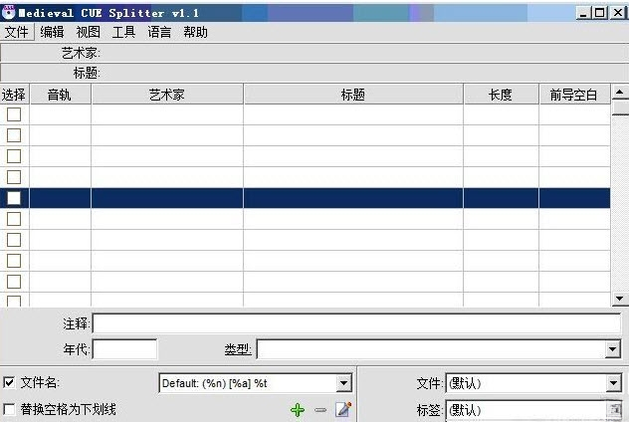Click the 年代 year input field

point(125,349)
